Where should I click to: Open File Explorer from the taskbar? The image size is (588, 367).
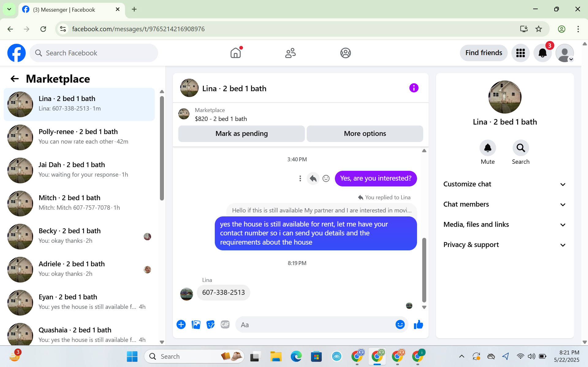[276, 356]
